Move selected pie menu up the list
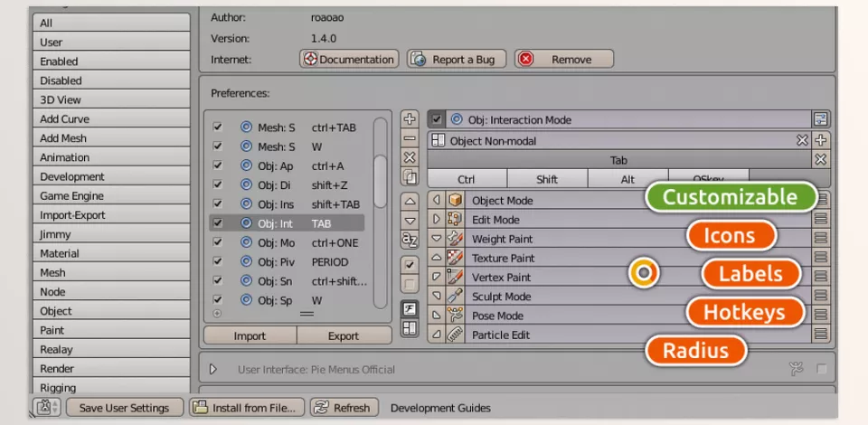The image size is (868, 425). 410,201
